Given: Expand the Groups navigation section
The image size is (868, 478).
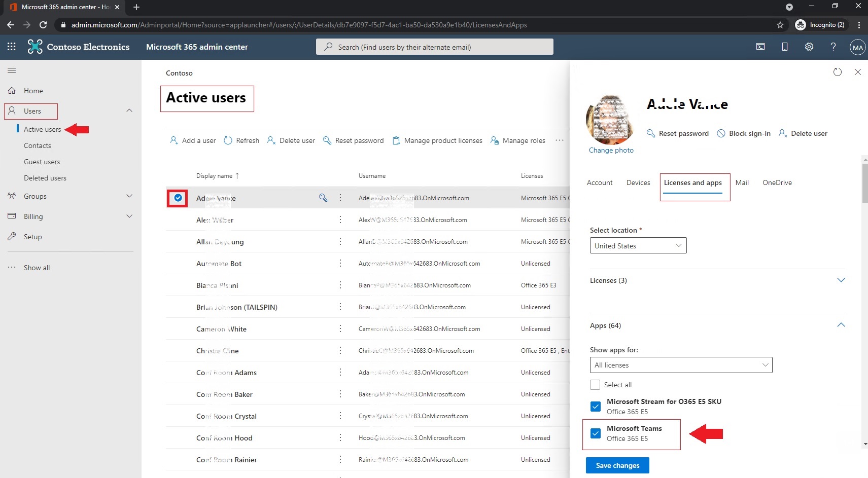Looking at the screenshot, I should pos(129,196).
